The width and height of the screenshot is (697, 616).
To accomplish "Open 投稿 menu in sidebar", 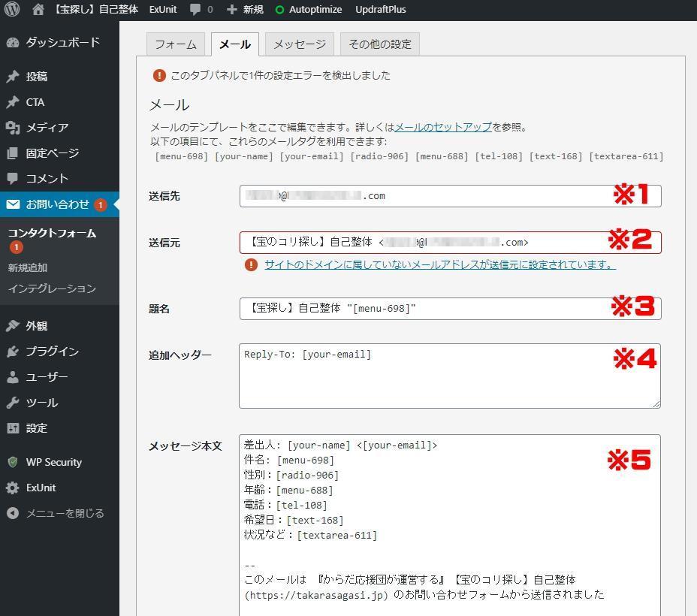I will coord(37,77).
